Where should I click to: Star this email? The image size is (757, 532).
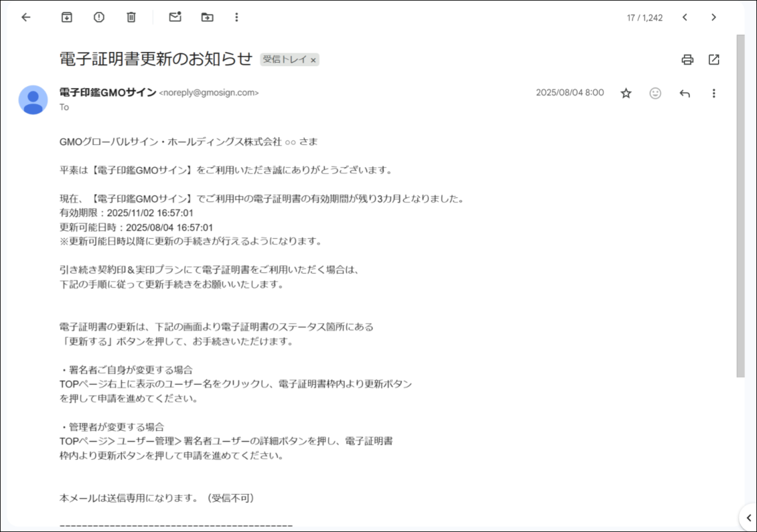[x=625, y=93]
